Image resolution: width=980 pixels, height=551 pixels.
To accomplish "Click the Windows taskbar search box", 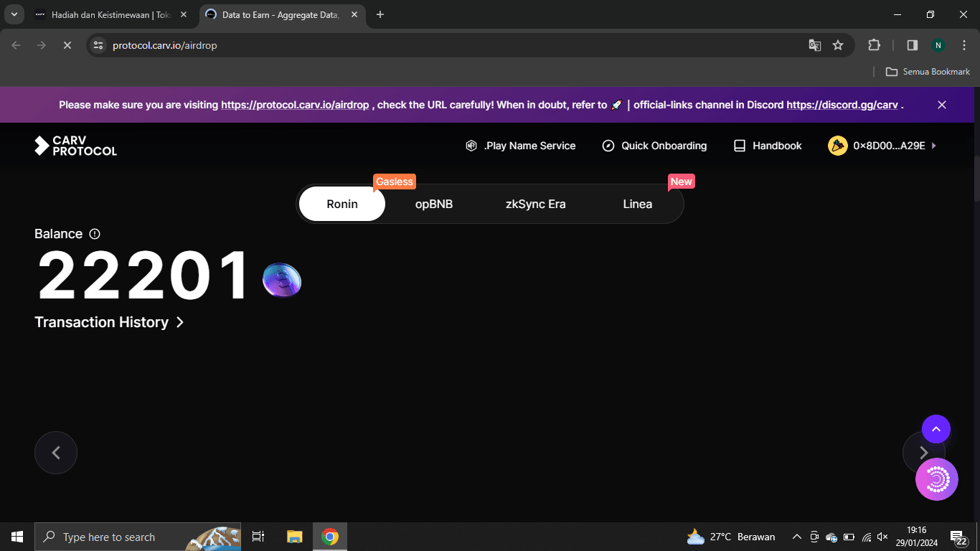I will [108, 537].
